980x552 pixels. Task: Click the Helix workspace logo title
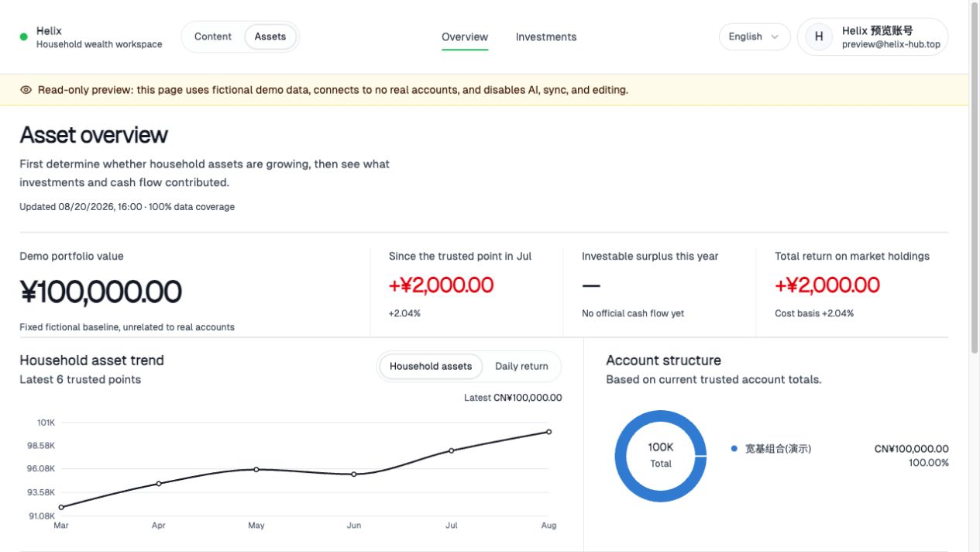click(x=49, y=31)
